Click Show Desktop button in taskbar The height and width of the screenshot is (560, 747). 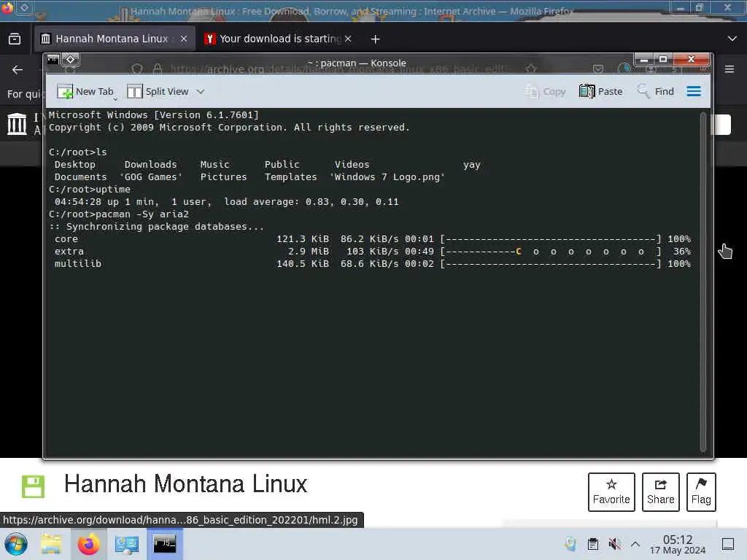tap(728, 544)
